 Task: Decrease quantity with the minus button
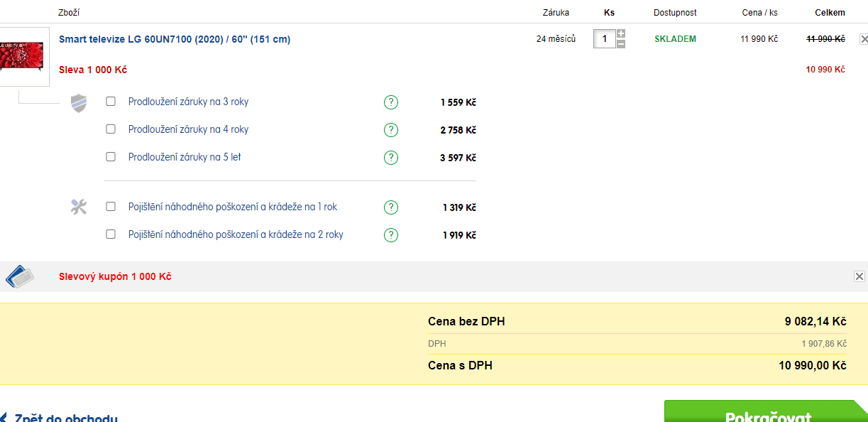click(621, 44)
